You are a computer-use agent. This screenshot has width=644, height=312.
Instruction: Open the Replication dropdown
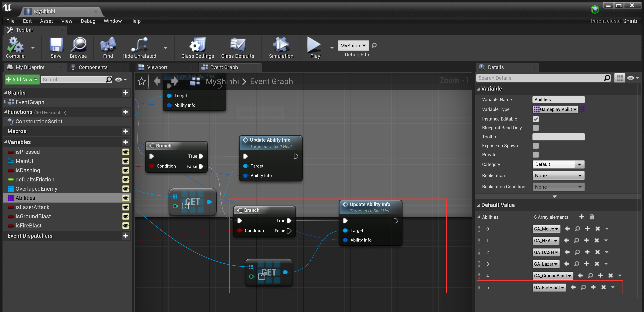(x=558, y=175)
